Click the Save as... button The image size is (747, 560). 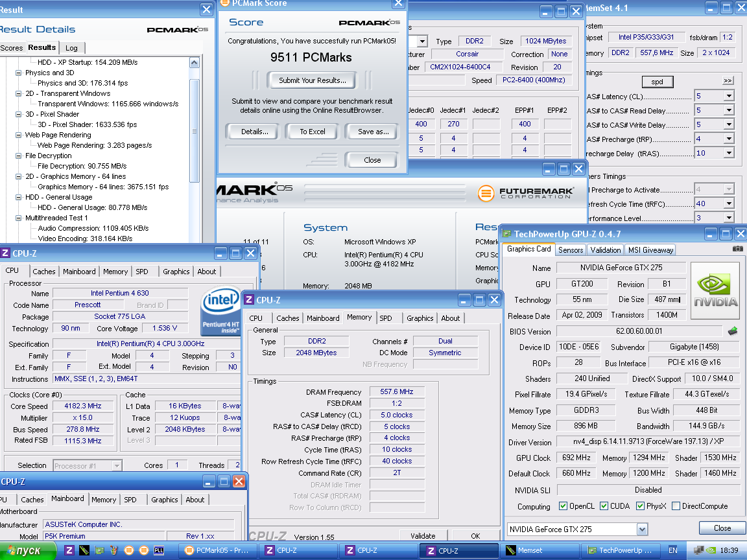(373, 132)
